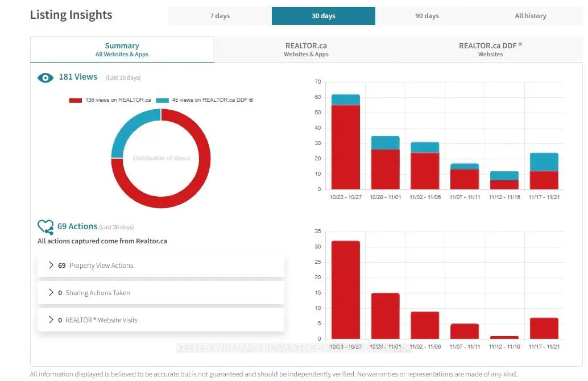Open the Summary All Websites & Apps tab

pyautogui.click(x=122, y=49)
